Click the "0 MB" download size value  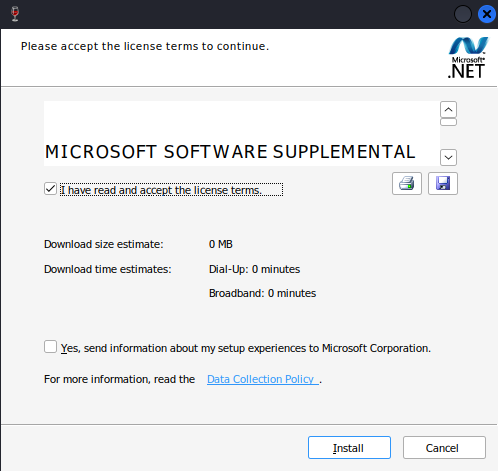221,244
